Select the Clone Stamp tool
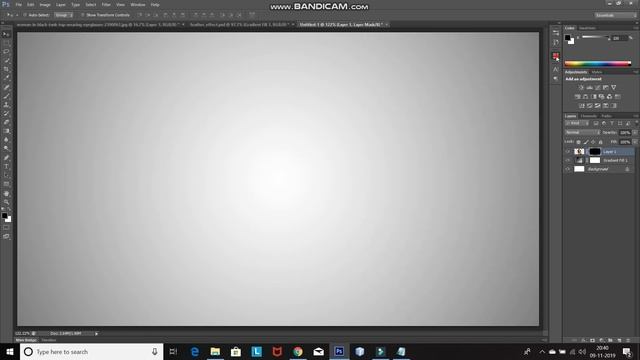The image size is (640, 360). coord(6,105)
